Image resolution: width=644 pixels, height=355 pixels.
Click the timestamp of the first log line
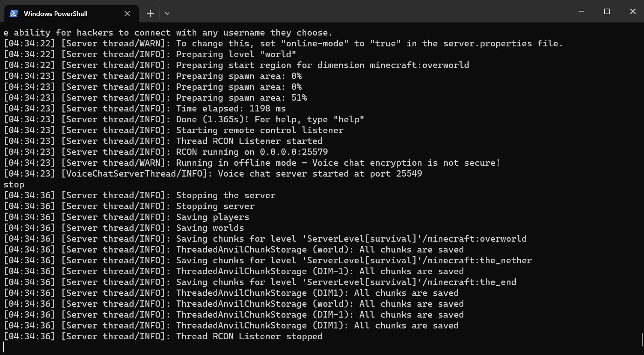(29, 43)
